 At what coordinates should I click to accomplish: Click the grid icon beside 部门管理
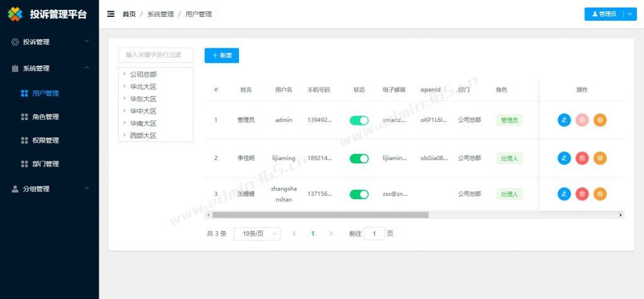(x=25, y=164)
